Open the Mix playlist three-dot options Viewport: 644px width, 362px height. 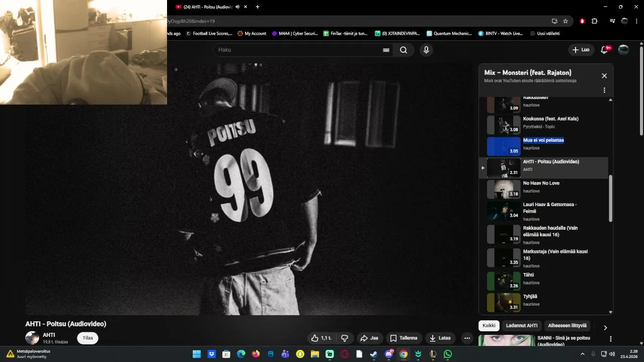604,90
